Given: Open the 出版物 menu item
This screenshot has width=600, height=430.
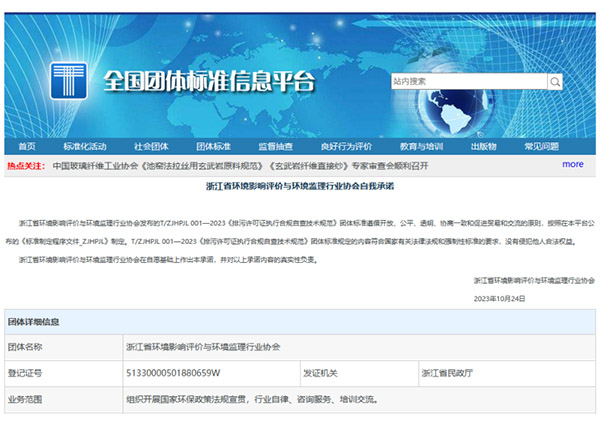Looking at the screenshot, I should pyautogui.click(x=484, y=147).
